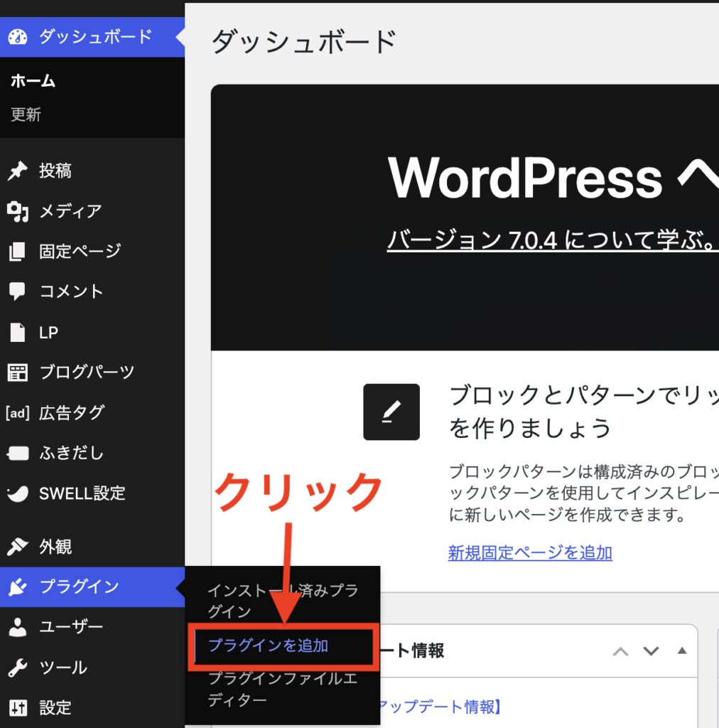Click the ブログパーツ table icon
This screenshot has width=719, height=728.
coord(18,373)
